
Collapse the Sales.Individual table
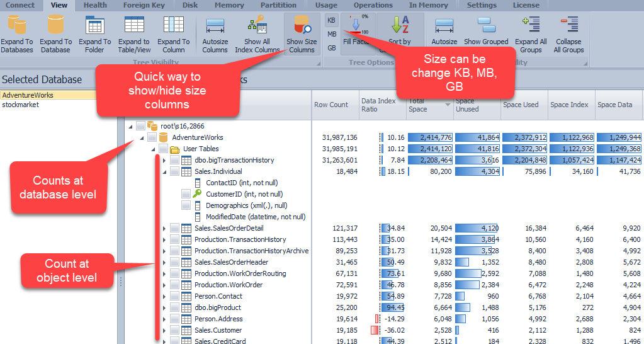pos(165,172)
